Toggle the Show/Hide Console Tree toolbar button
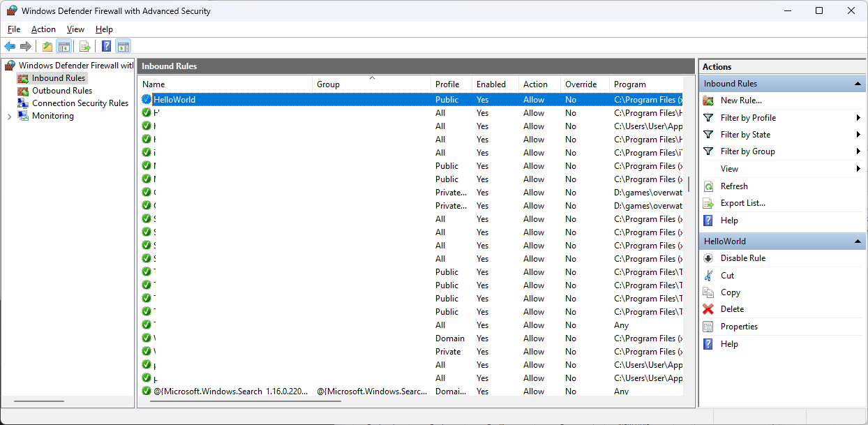 coord(63,47)
